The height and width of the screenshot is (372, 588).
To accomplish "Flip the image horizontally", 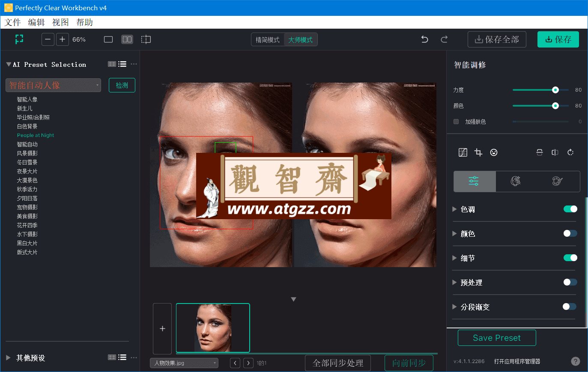I will tap(555, 152).
